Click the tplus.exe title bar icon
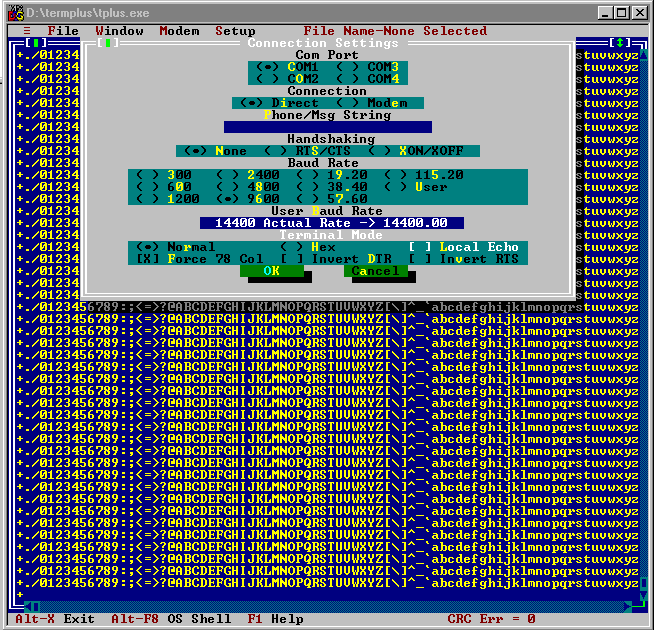 [x=16, y=13]
